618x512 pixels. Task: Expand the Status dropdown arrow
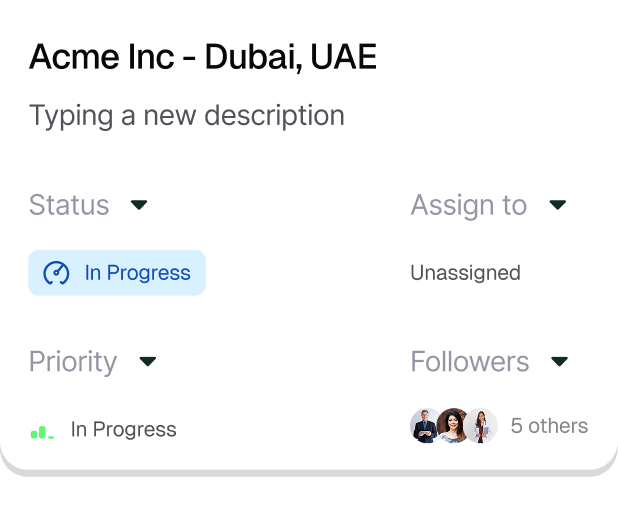139,205
